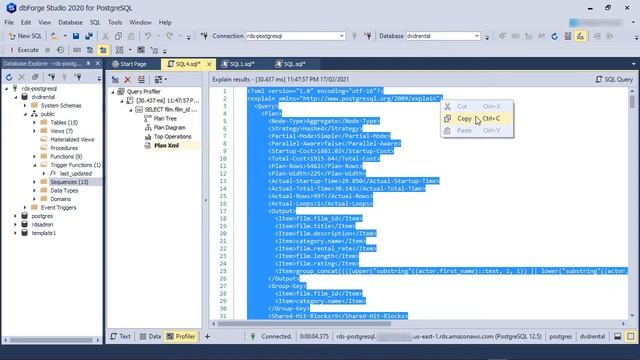Select the rdsadmin database
The height and width of the screenshot is (360, 640).
[x=42, y=224]
